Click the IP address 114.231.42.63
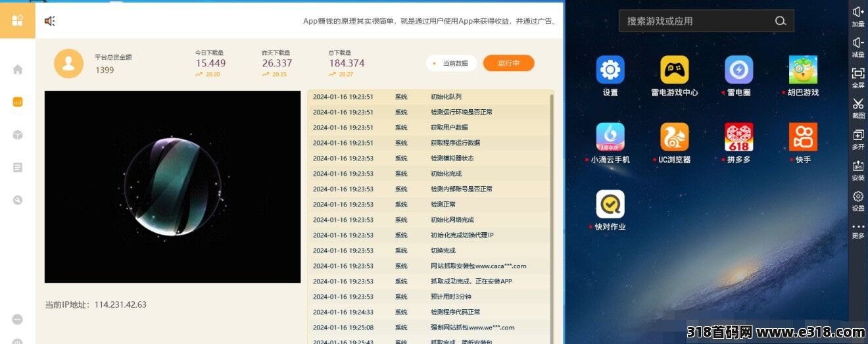The height and width of the screenshot is (344, 868). [120, 305]
